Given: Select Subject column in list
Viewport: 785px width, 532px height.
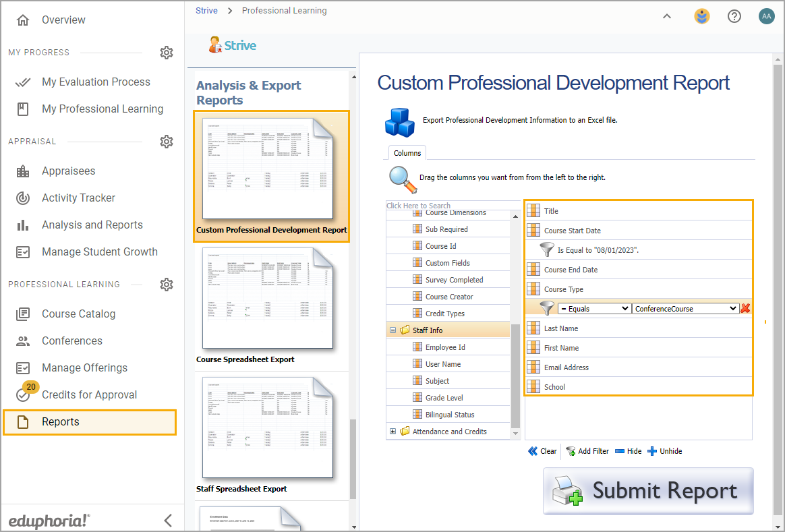Looking at the screenshot, I should point(437,381).
